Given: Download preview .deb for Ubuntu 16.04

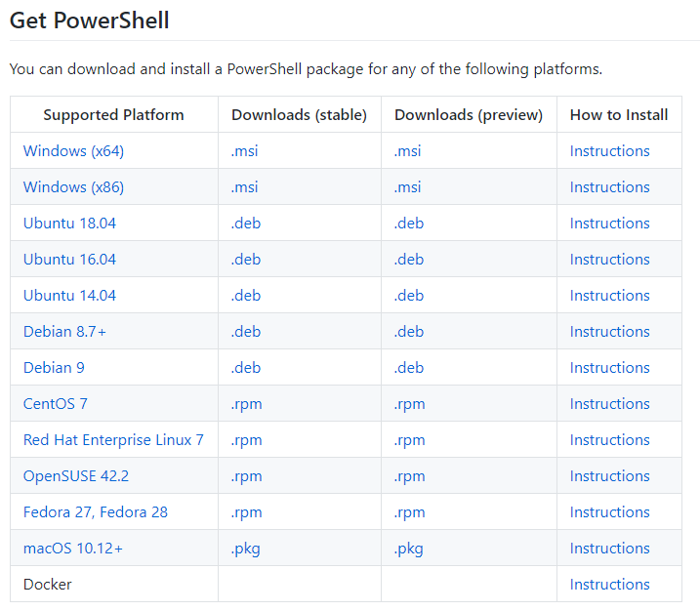Looking at the screenshot, I should [409, 260].
